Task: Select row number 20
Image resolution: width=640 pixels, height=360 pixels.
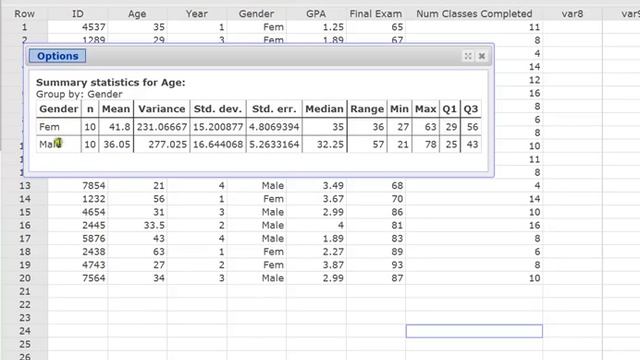Action: click(x=25, y=278)
